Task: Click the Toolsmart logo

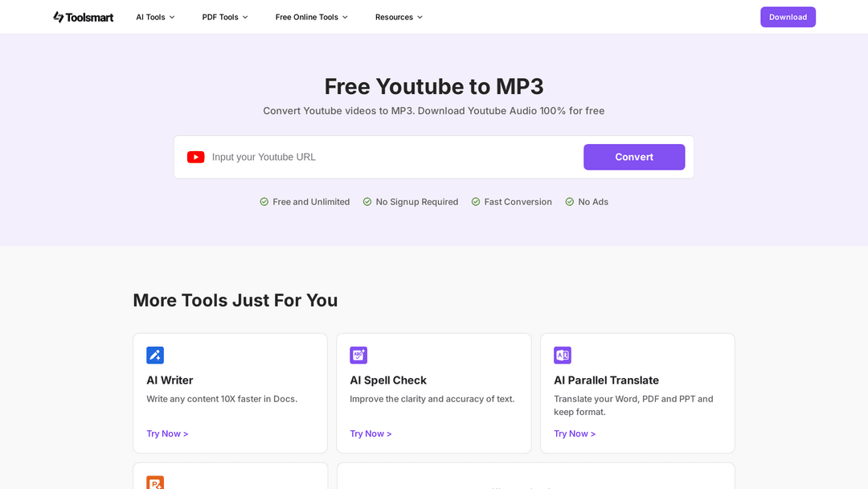Action: (x=83, y=17)
